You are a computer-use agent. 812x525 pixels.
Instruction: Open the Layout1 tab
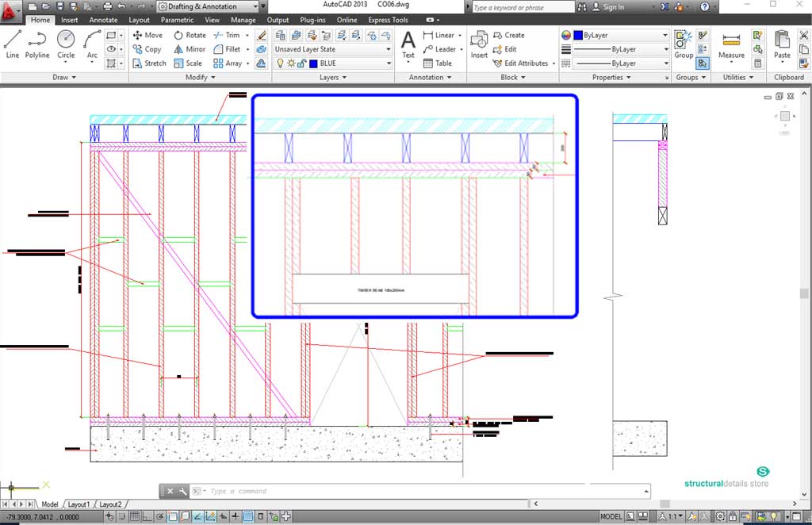(79, 504)
